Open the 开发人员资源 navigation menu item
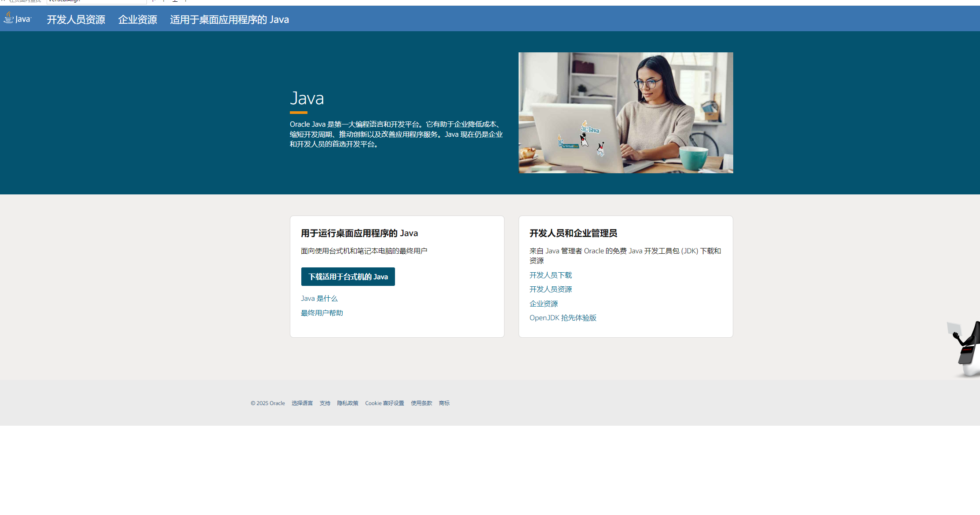980x515 pixels. [76, 19]
